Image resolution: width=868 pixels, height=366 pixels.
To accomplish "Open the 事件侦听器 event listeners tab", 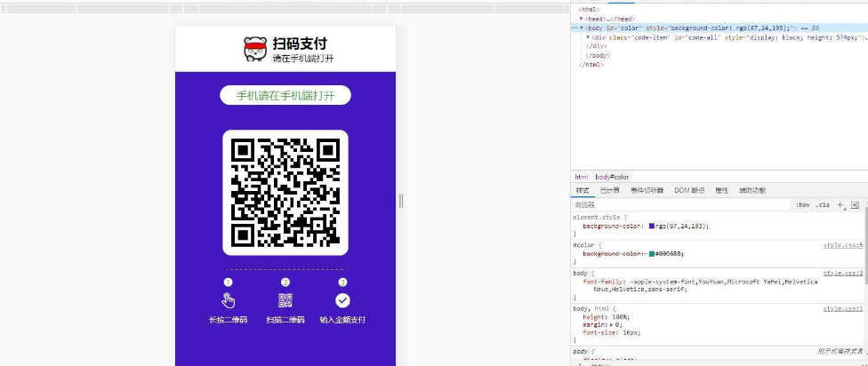I will 647,190.
